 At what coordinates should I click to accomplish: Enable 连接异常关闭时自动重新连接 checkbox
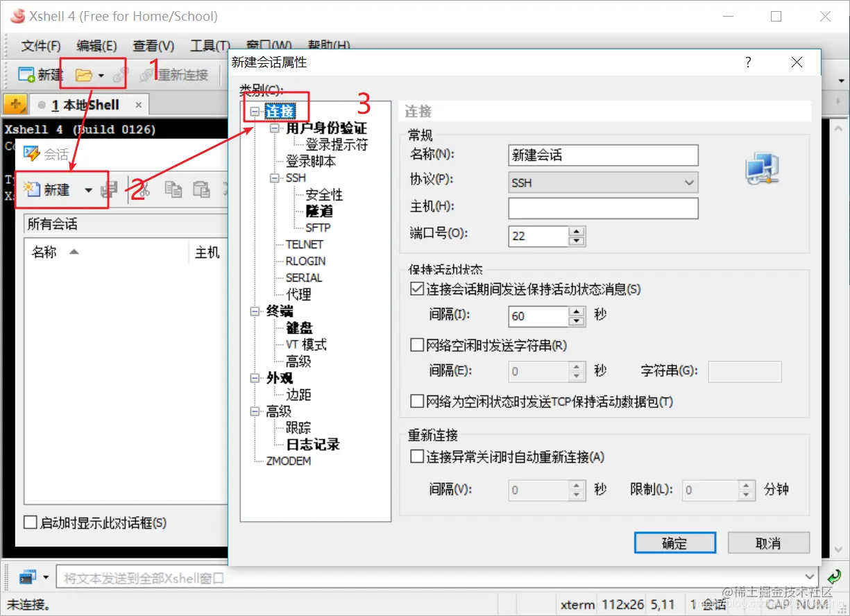(x=417, y=457)
